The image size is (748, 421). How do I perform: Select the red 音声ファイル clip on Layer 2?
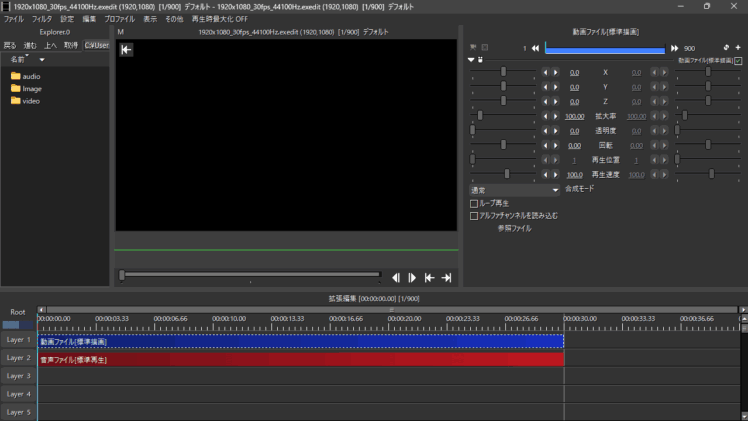[300, 359]
